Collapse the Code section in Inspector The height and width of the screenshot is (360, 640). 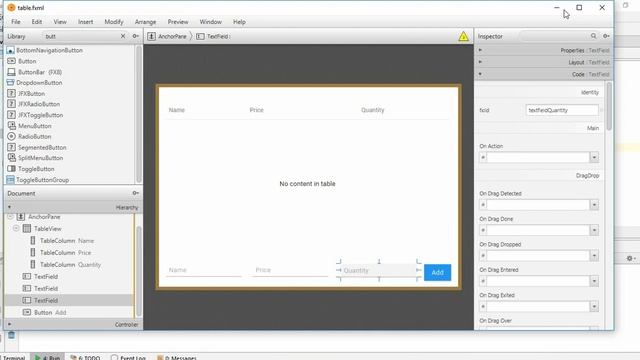tap(544, 74)
